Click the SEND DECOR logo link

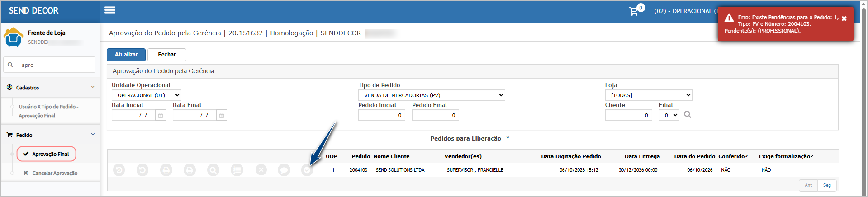click(x=34, y=10)
